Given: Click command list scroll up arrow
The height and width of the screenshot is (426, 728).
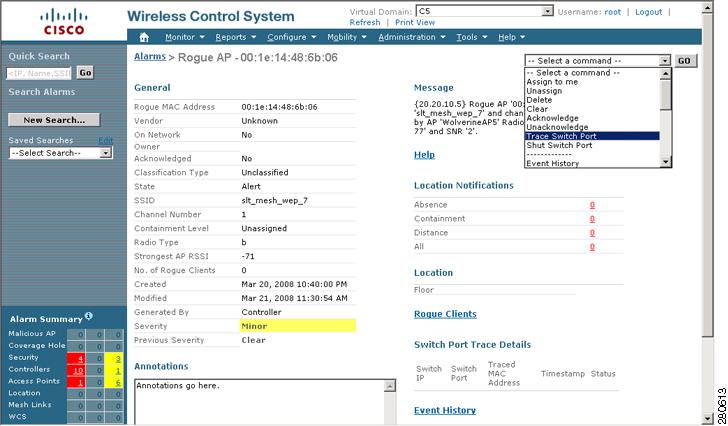Looking at the screenshot, I should pyautogui.click(x=666, y=73).
